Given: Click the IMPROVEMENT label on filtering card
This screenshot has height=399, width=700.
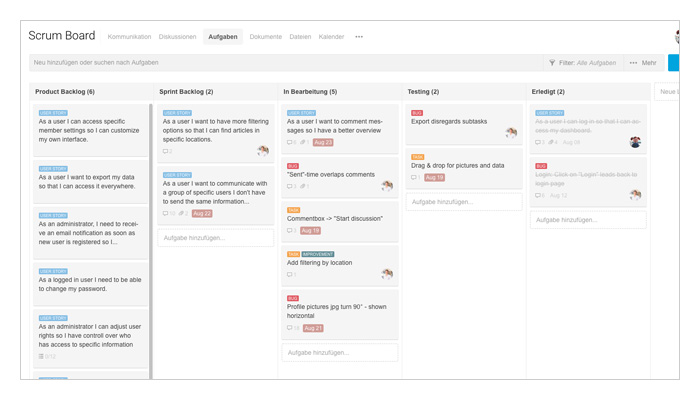Looking at the screenshot, I should click(x=318, y=254).
